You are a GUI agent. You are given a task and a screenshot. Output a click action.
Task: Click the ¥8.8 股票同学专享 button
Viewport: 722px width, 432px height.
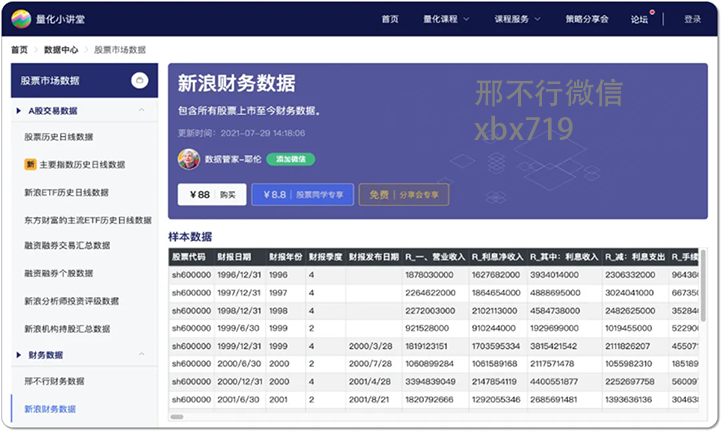click(x=303, y=195)
